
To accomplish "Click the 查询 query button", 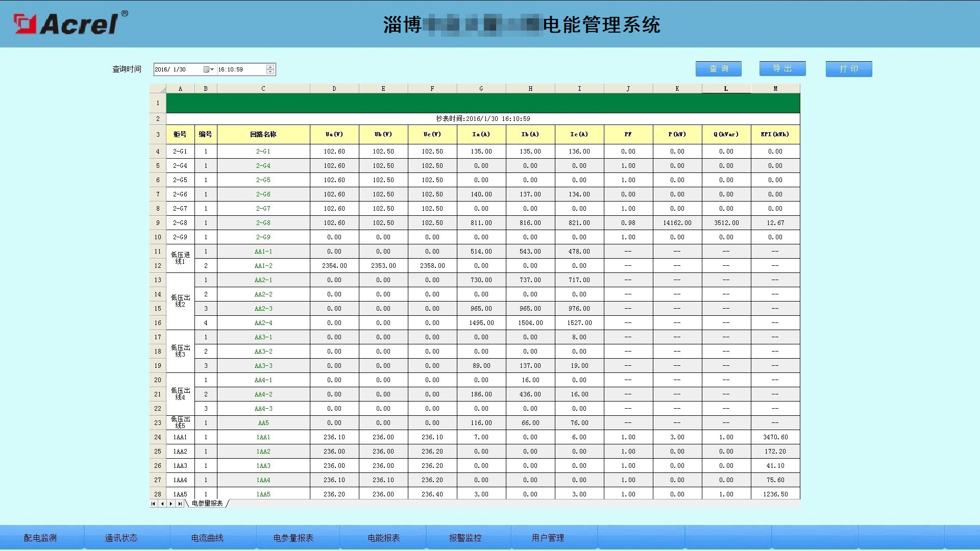I will coord(718,69).
